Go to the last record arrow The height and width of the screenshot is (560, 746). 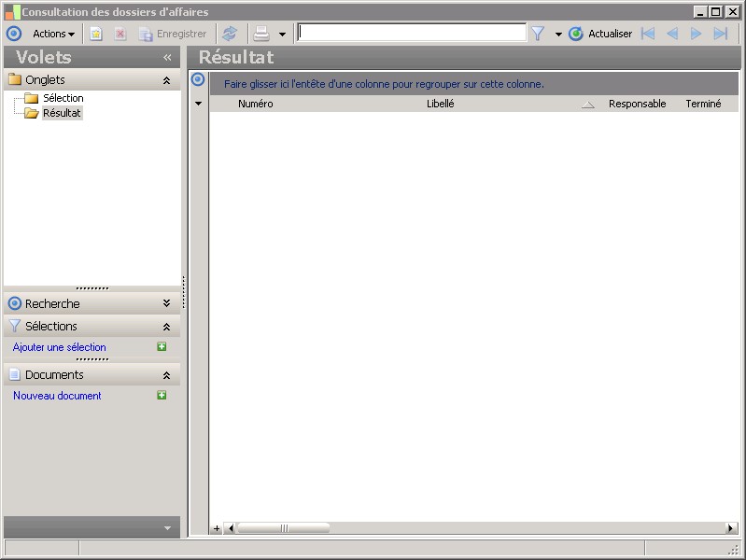point(721,34)
